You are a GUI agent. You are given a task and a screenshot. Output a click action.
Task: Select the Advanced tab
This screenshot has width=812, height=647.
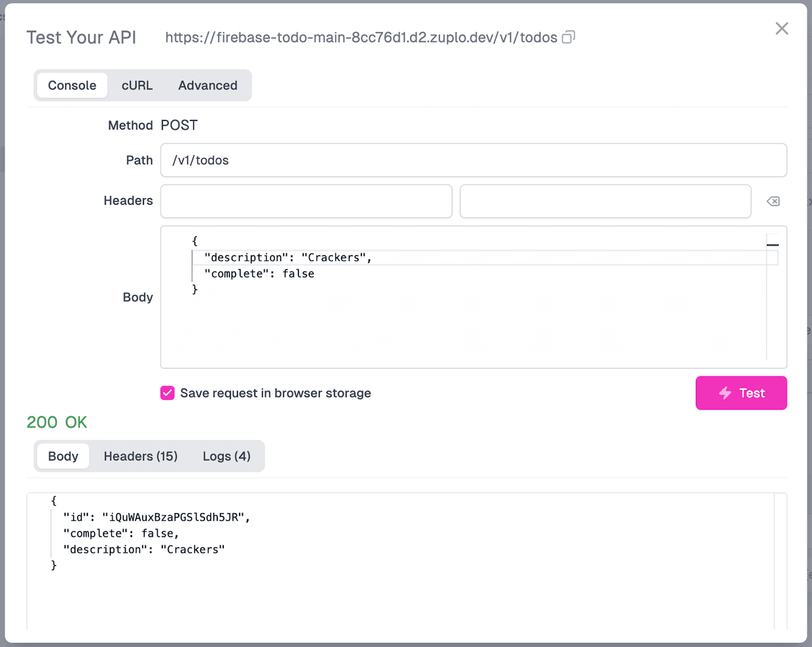click(x=208, y=85)
